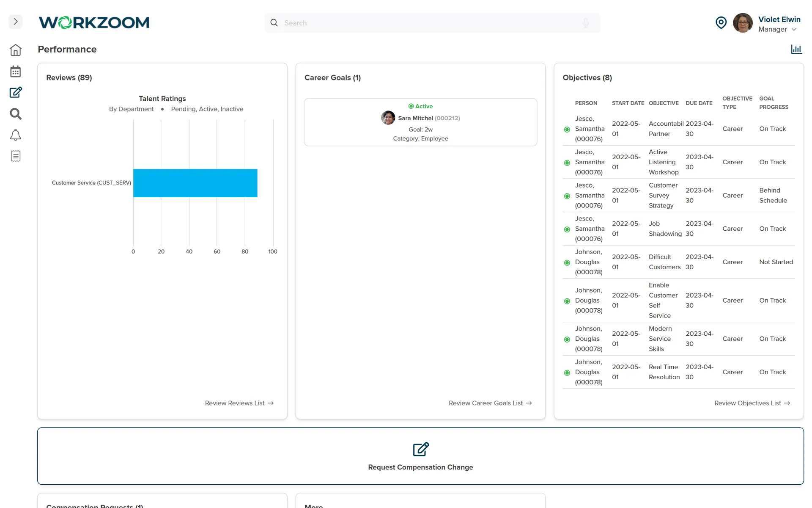The image size is (812, 508).
Task: Click the 'Reviews (89)' panel heading
Action: (x=69, y=78)
